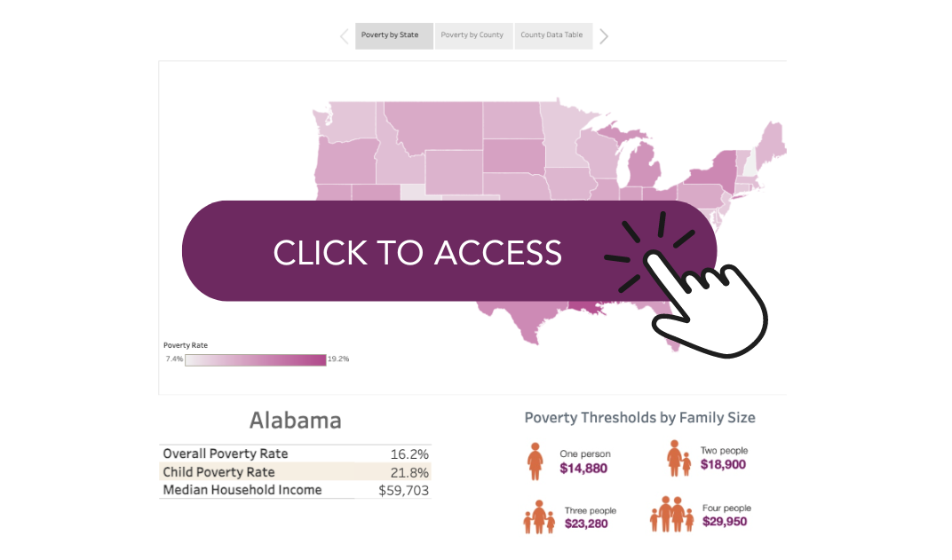Go to previous tab with left chevron
The height and width of the screenshot is (560, 952).
(345, 36)
